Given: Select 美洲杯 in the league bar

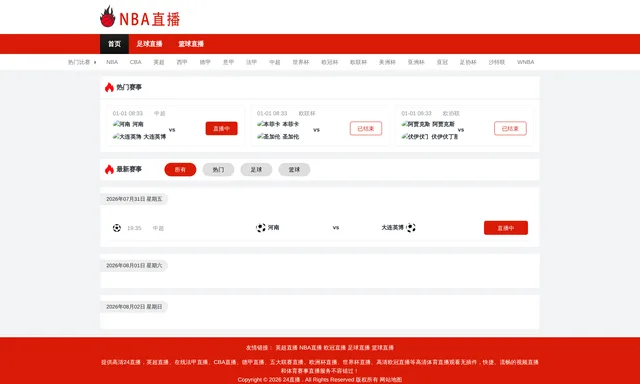Looking at the screenshot, I should [x=387, y=62].
